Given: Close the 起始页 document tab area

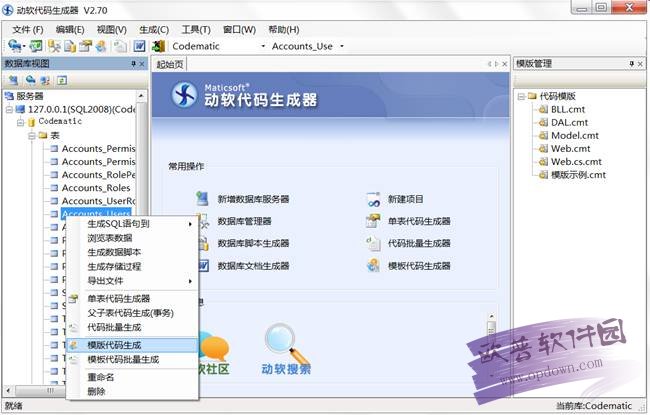Looking at the screenshot, I should [x=504, y=64].
